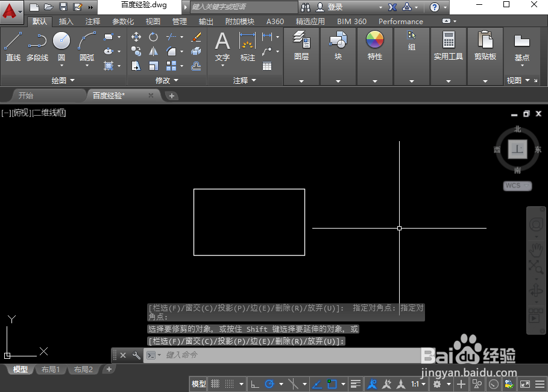Switch to the 管理 (Manage) ribbon tab
Viewport: 548px width, 392px height.
pyautogui.click(x=180, y=21)
